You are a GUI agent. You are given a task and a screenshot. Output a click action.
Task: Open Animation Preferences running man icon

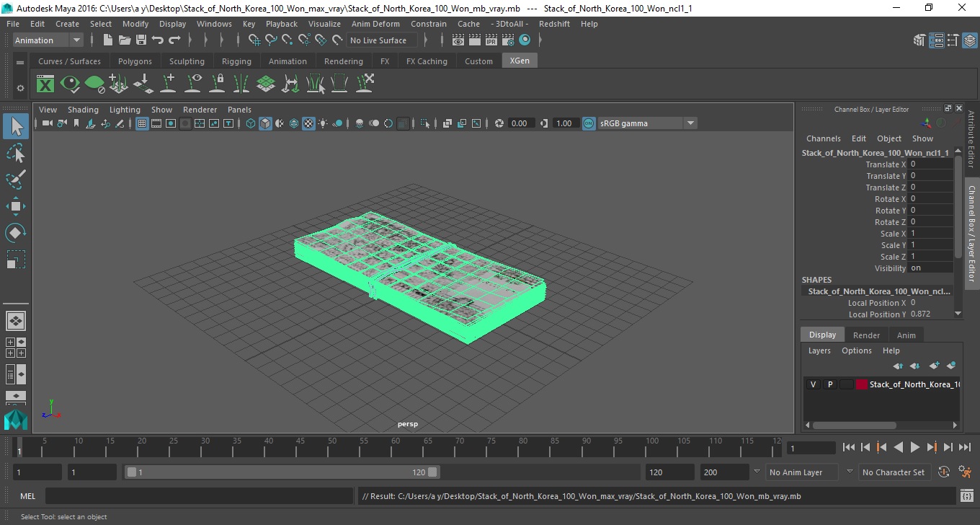point(966,472)
